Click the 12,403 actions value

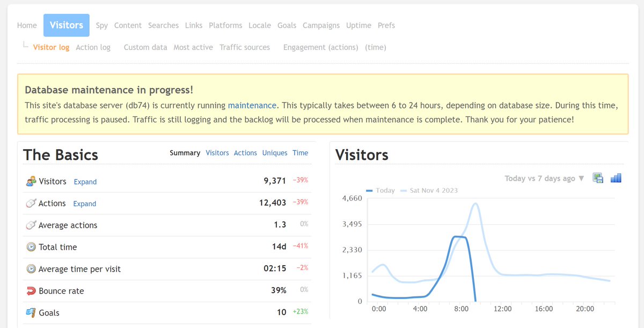(273, 203)
